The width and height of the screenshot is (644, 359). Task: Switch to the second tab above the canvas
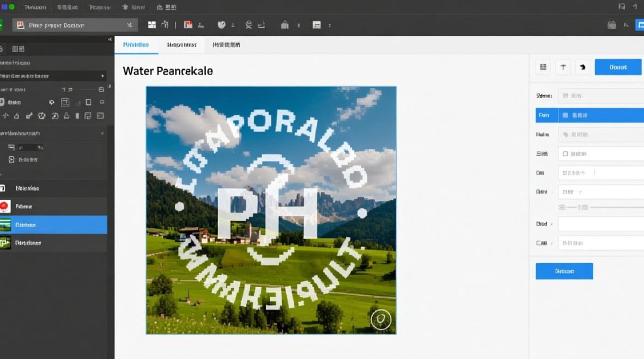pos(182,45)
